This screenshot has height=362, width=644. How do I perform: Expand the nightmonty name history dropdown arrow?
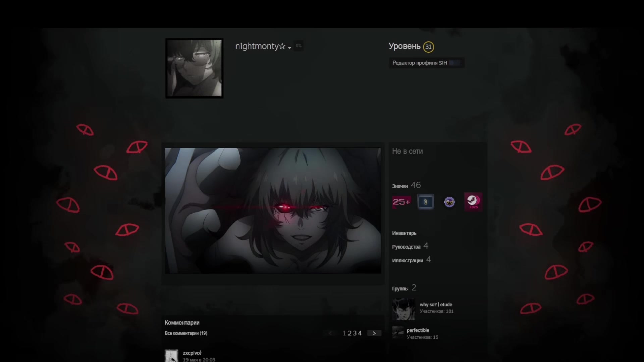coord(289,48)
